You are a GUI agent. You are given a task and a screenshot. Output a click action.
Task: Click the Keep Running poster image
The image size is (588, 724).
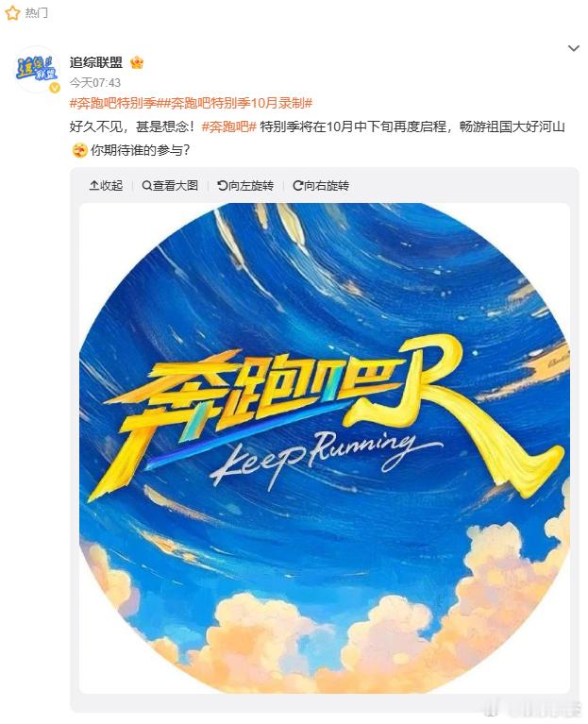(x=325, y=448)
